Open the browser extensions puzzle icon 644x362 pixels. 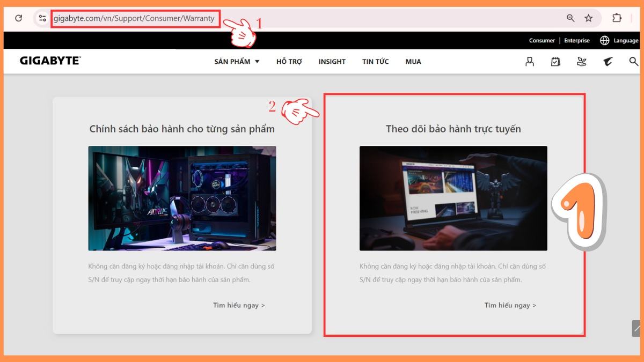(617, 18)
